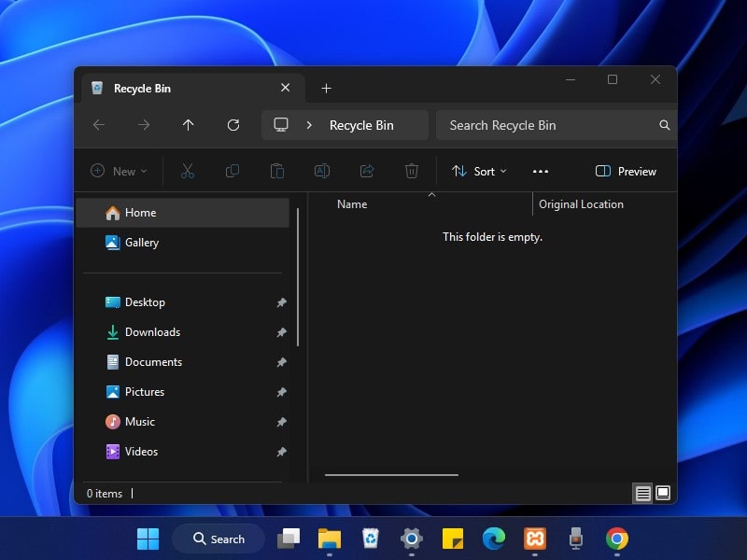The image size is (747, 560).
Task: Open the Sort dropdown
Action: pos(479,171)
